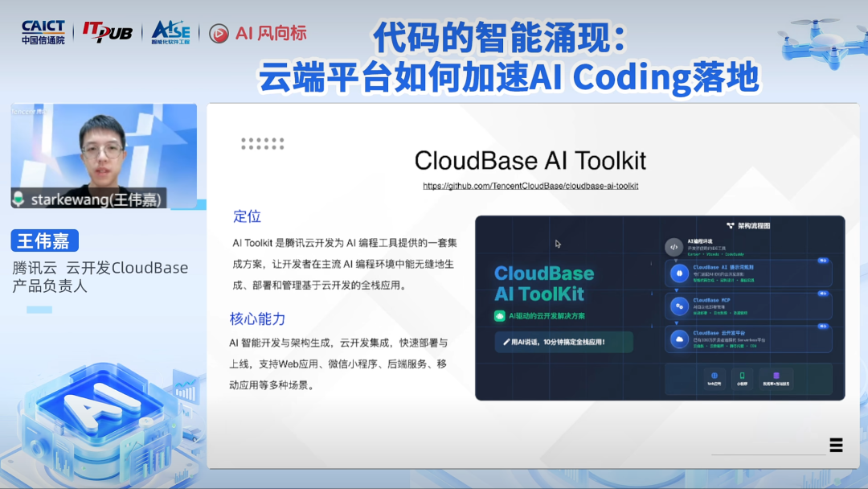Click the blue globe icon tile in the diagram

coord(714,378)
